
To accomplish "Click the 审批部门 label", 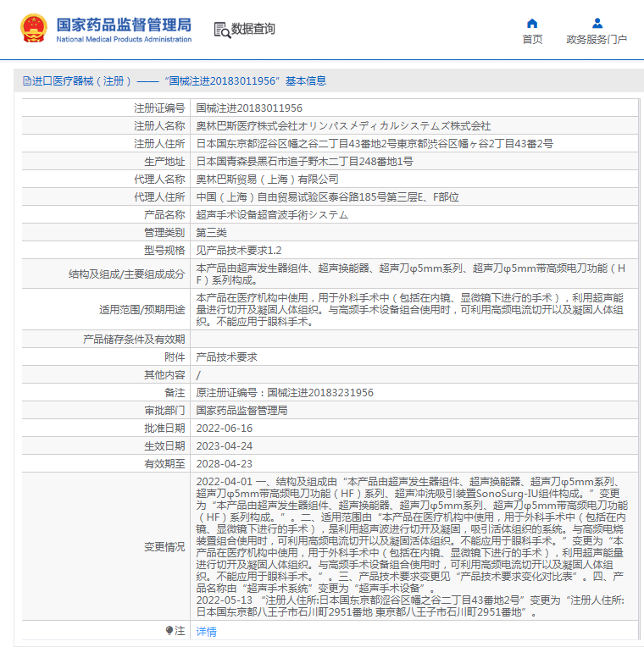I will 164,411.
